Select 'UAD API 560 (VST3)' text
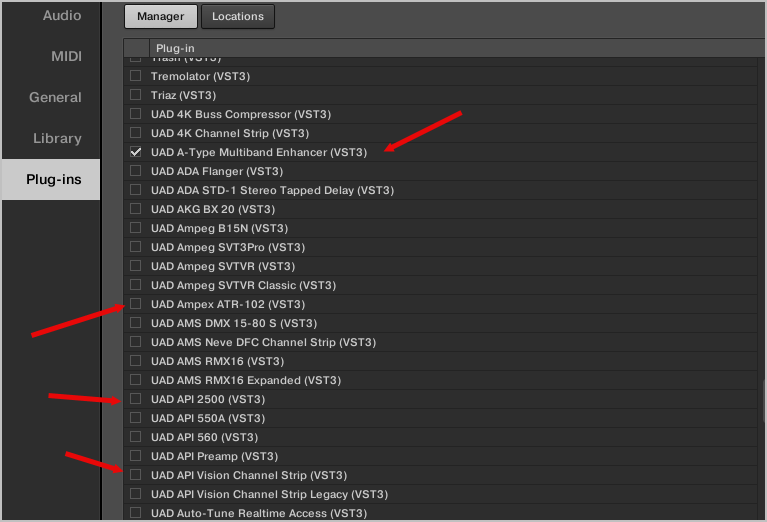This screenshot has width=767, height=522. (204, 437)
